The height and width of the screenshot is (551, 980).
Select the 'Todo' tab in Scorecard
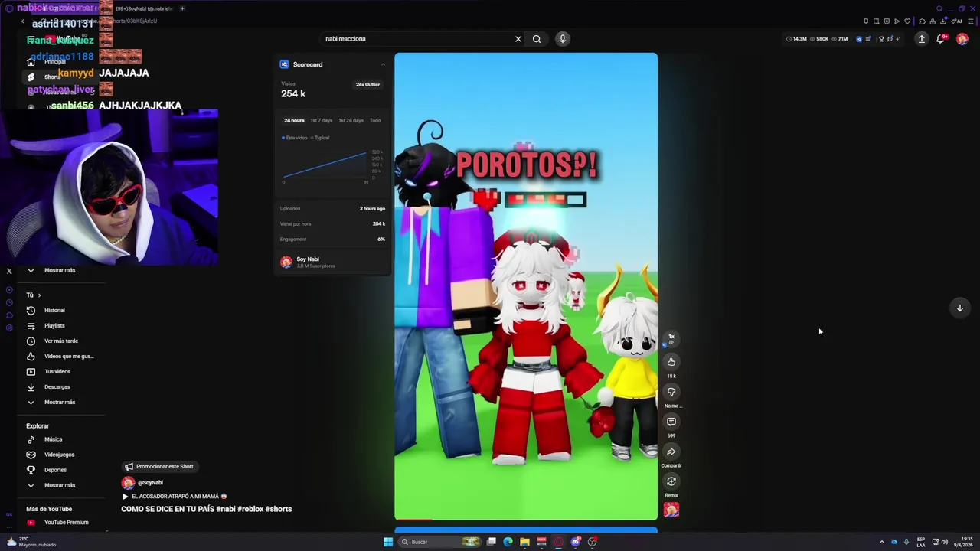(375, 120)
